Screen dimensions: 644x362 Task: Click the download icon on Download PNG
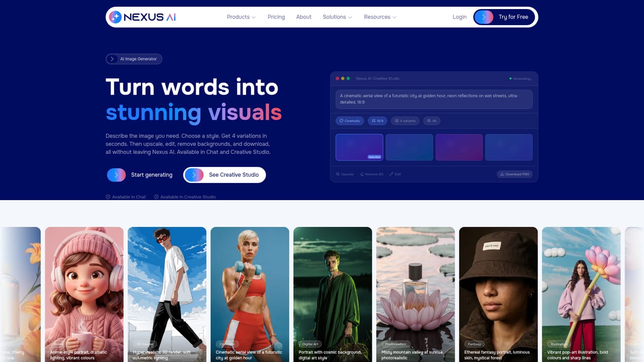pos(502,174)
